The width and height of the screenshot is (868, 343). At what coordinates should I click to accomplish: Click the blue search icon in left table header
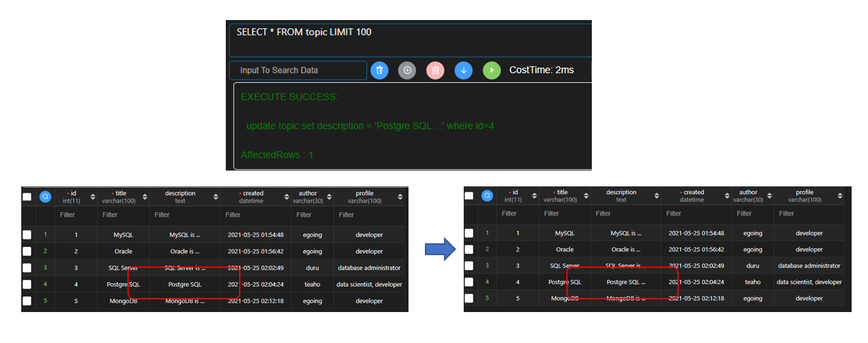pyautogui.click(x=46, y=197)
